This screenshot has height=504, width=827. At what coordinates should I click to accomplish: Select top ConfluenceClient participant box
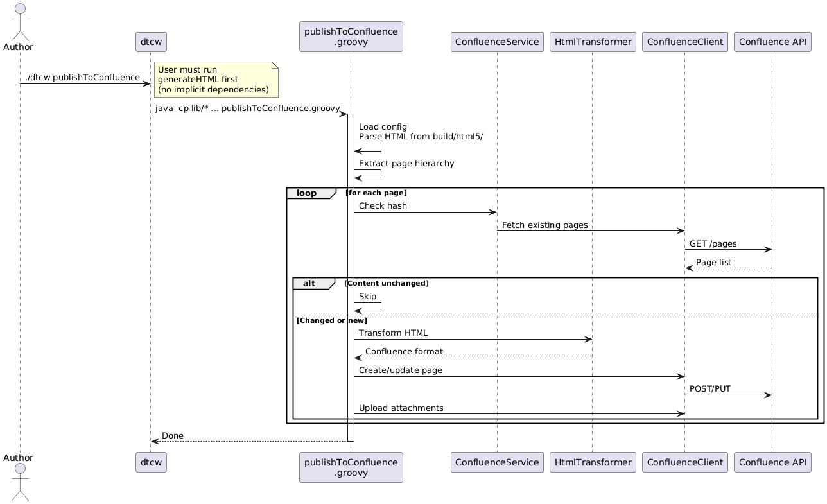[684, 42]
